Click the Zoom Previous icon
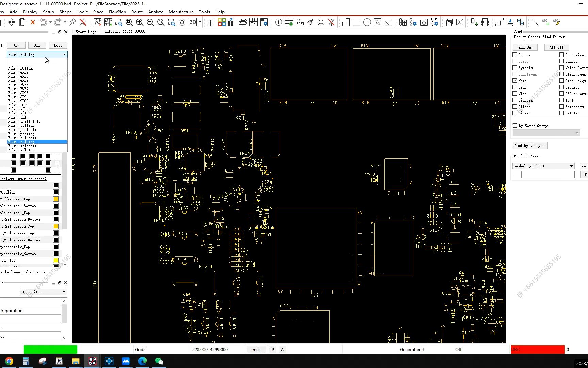 pyautogui.click(x=161, y=22)
